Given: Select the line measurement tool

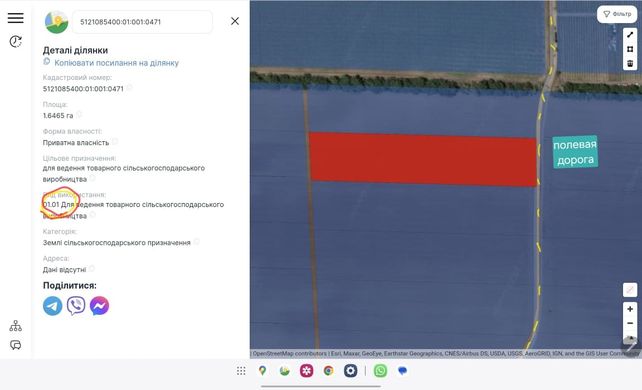Looking at the screenshot, I should pyautogui.click(x=630, y=35).
